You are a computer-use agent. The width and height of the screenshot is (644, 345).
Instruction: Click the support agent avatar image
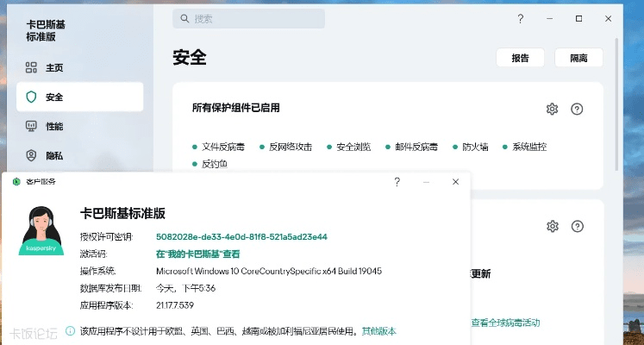pos(41,231)
